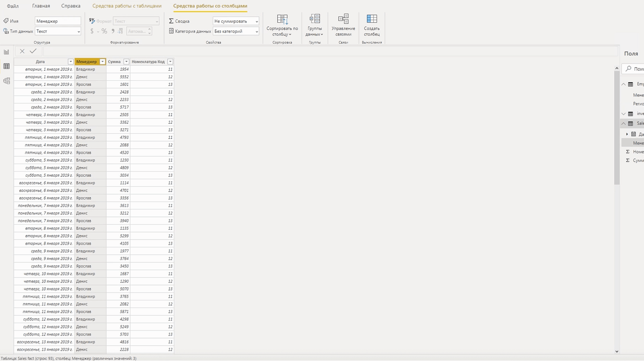Open the Дата column filter arrow

coord(70,62)
